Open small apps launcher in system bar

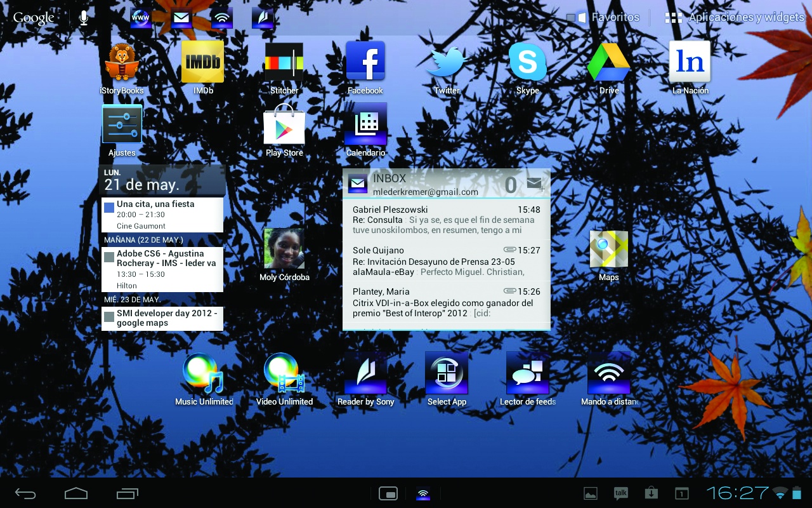pyautogui.click(x=388, y=493)
